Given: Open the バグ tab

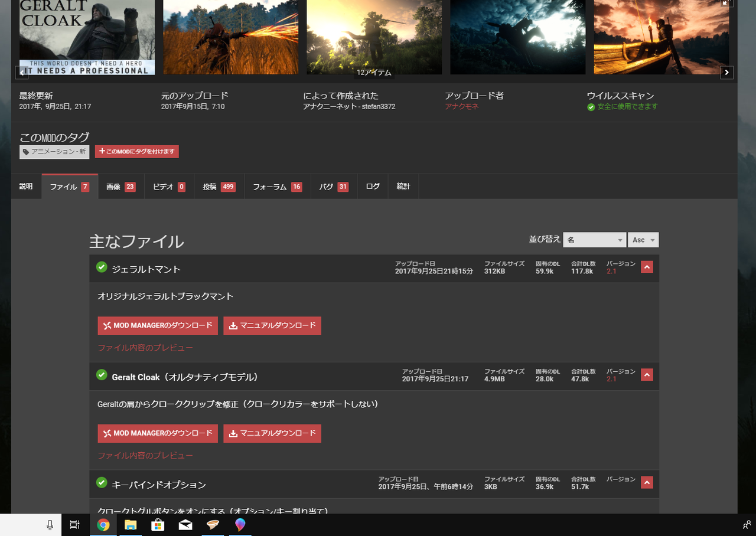Looking at the screenshot, I should point(334,187).
